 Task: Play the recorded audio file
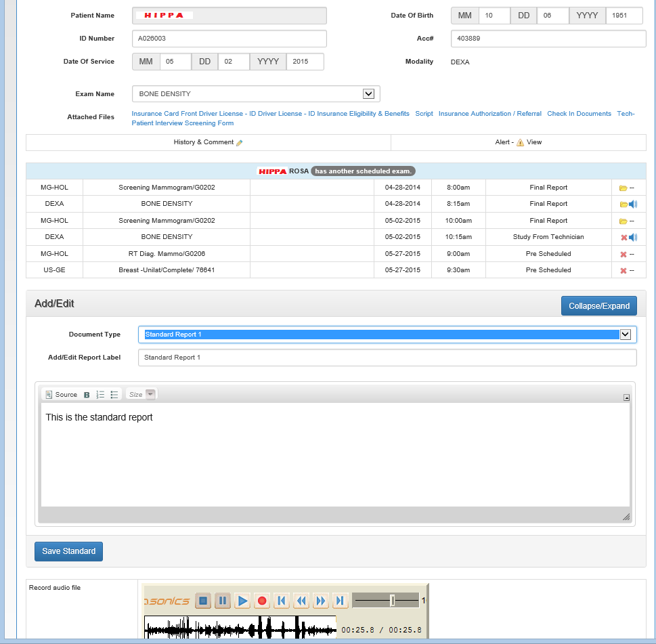coord(242,601)
